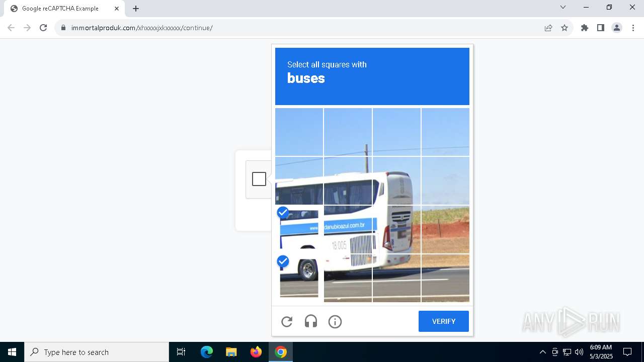Reload the page in Chrome
This screenshot has width=644, height=362.
click(x=43, y=28)
